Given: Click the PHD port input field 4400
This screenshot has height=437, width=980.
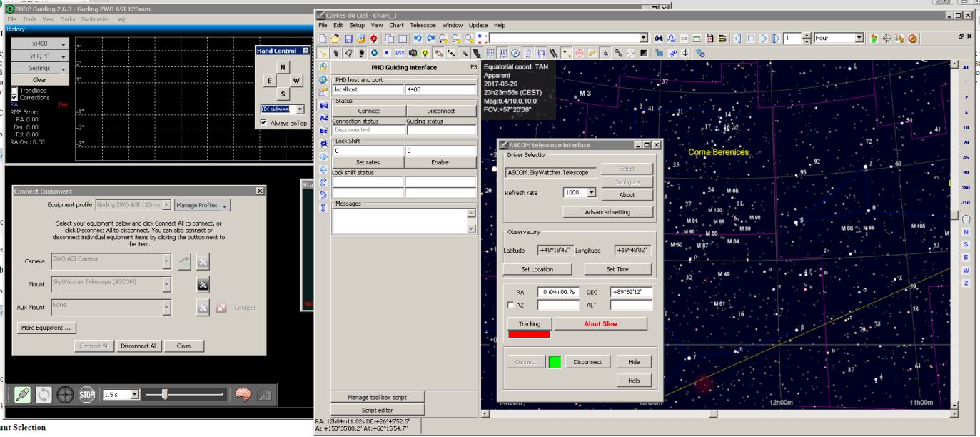Looking at the screenshot, I should 440,90.
